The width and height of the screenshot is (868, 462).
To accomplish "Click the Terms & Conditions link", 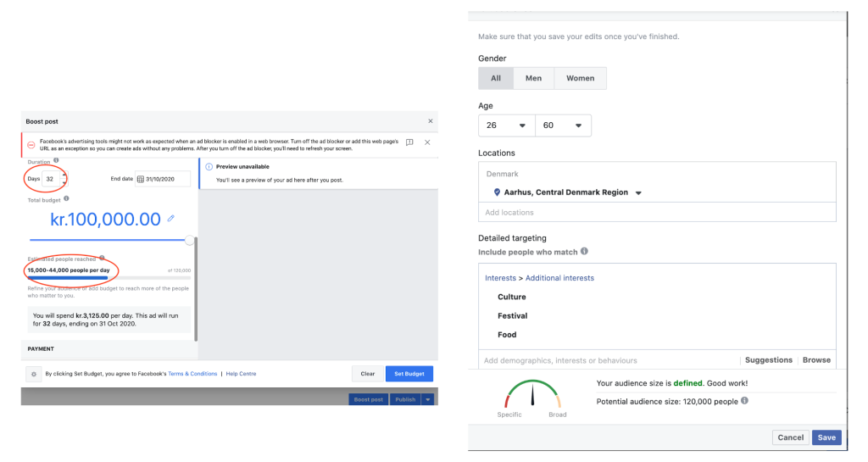I will click(x=192, y=374).
